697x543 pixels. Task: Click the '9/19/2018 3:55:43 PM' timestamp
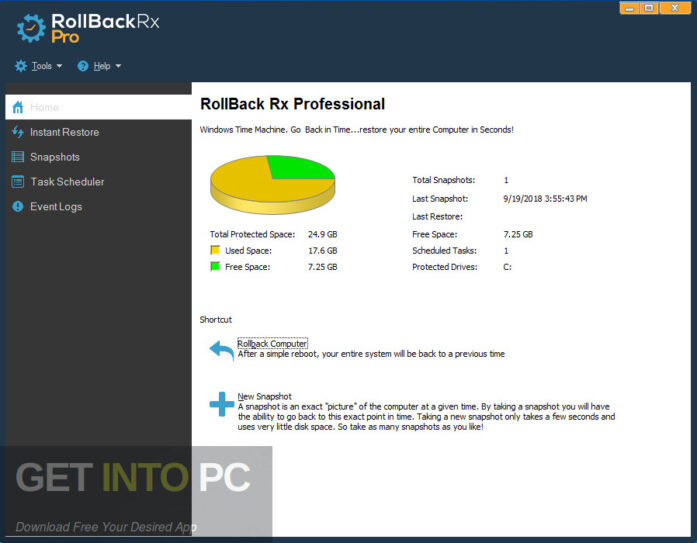pyautogui.click(x=545, y=199)
